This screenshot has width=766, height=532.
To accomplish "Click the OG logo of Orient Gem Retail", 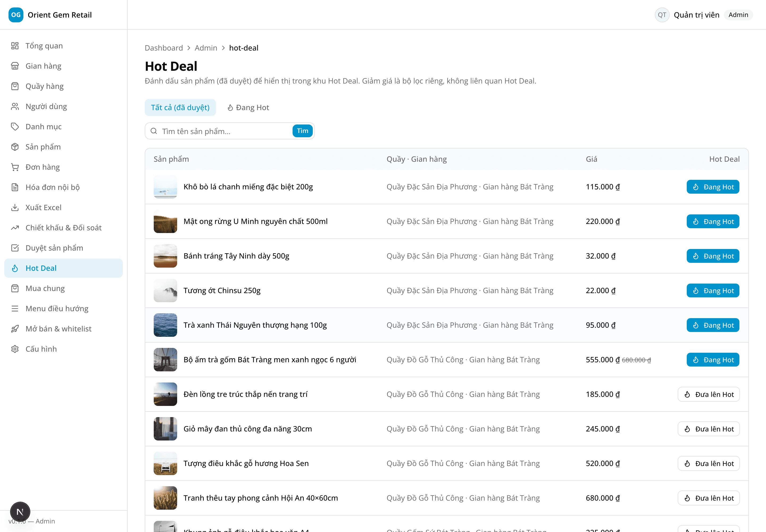I will (x=16, y=15).
